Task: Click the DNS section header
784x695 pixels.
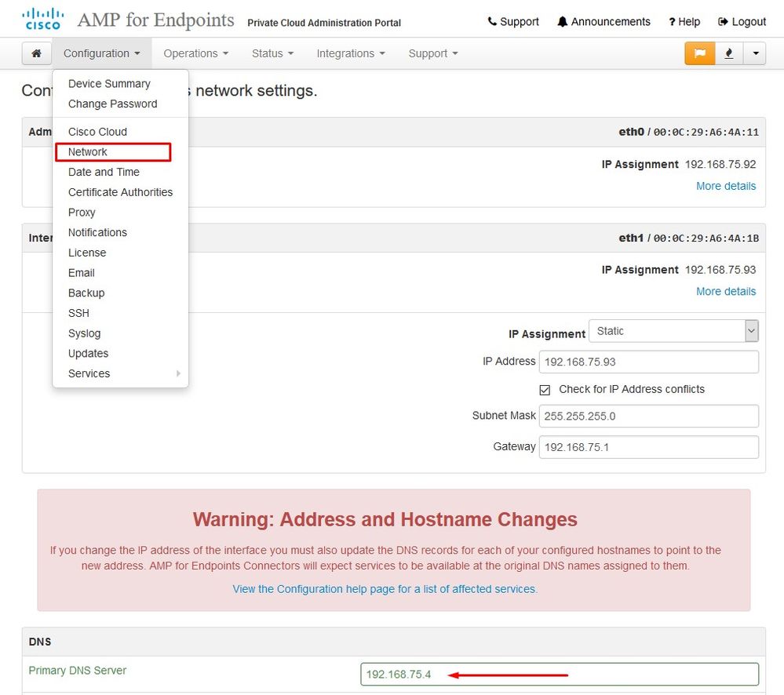Action: pyautogui.click(x=393, y=642)
